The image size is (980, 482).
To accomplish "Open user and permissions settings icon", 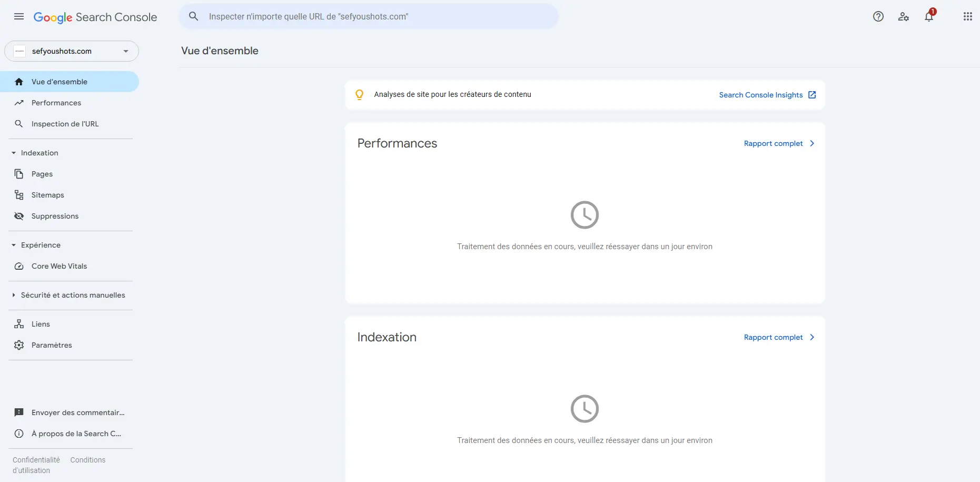I will coord(903,16).
